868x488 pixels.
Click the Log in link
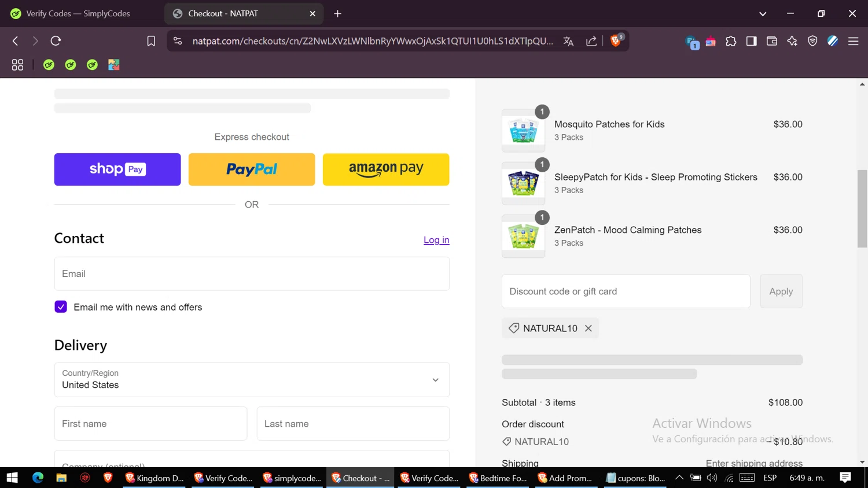tap(436, 240)
